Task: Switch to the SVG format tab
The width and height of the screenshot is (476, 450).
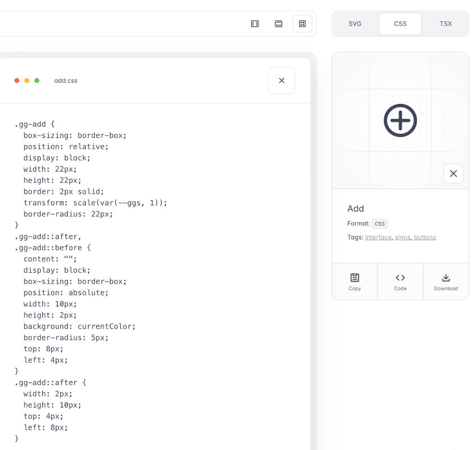Action: point(355,24)
